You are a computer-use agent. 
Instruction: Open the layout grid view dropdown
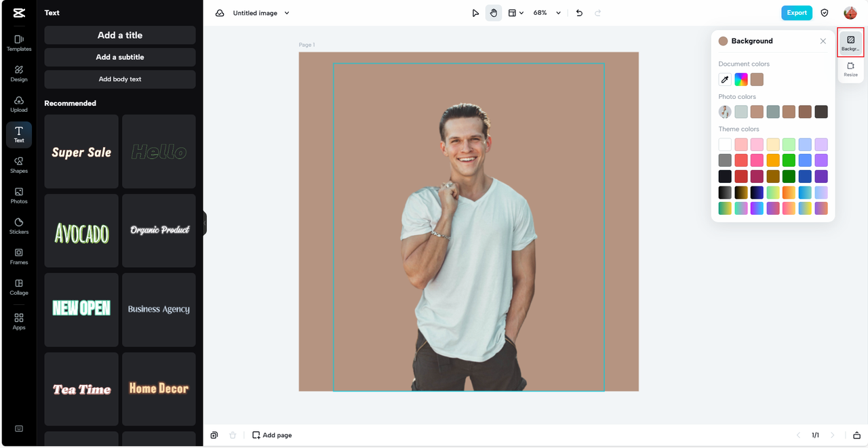[516, 13]
